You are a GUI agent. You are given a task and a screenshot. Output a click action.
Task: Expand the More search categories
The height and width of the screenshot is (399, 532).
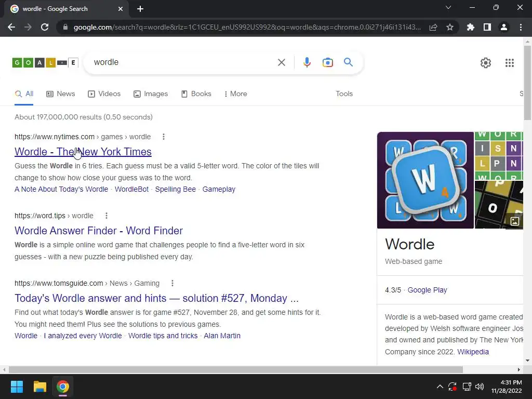[x=235, y=94]
